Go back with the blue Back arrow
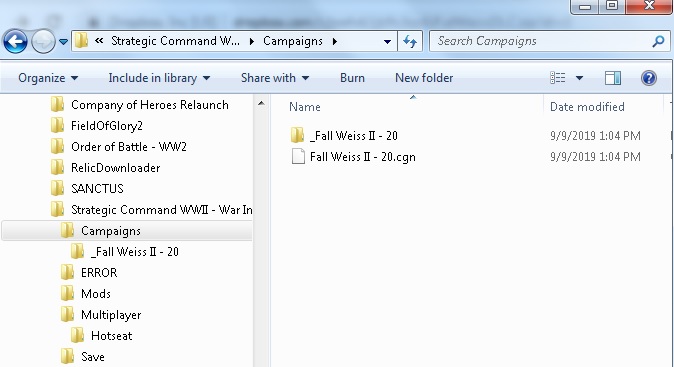 click(15, 42)
